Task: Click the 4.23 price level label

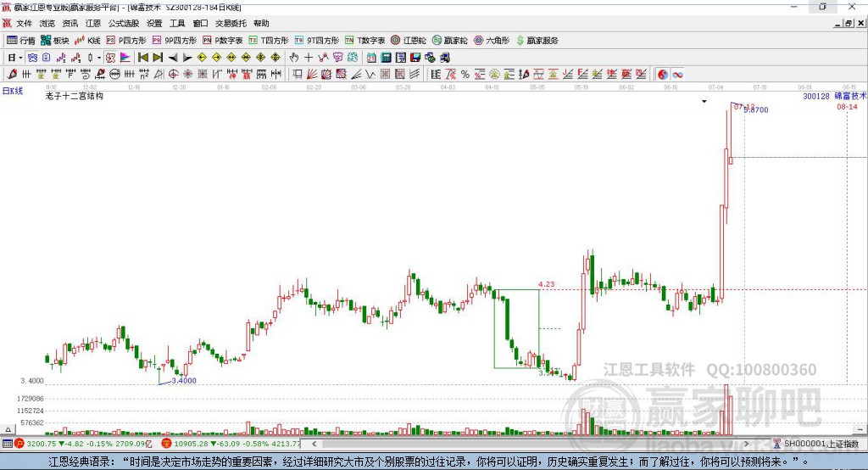Action: tap(547, 284)
